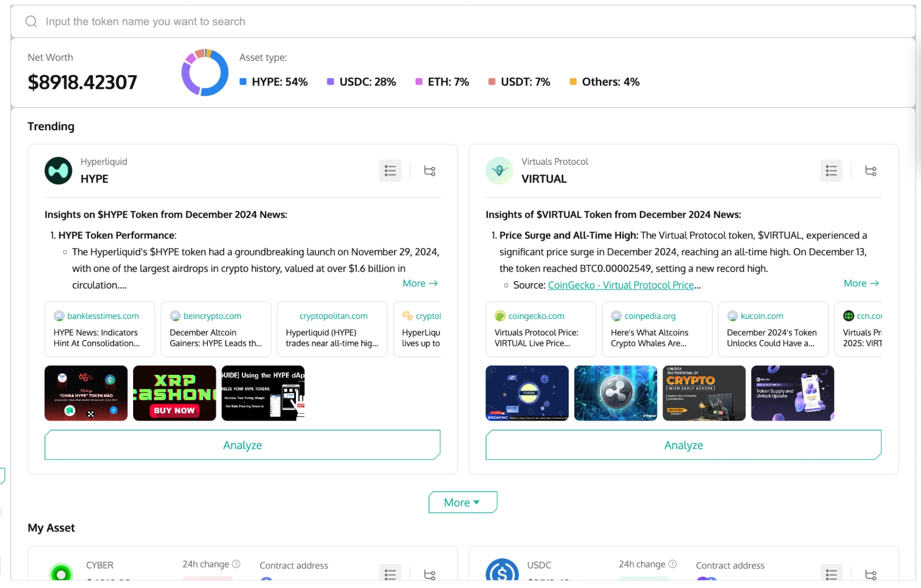Click the Virtuals Protocol token logo
The image size is (921, 588).
(x=499, y=170)
